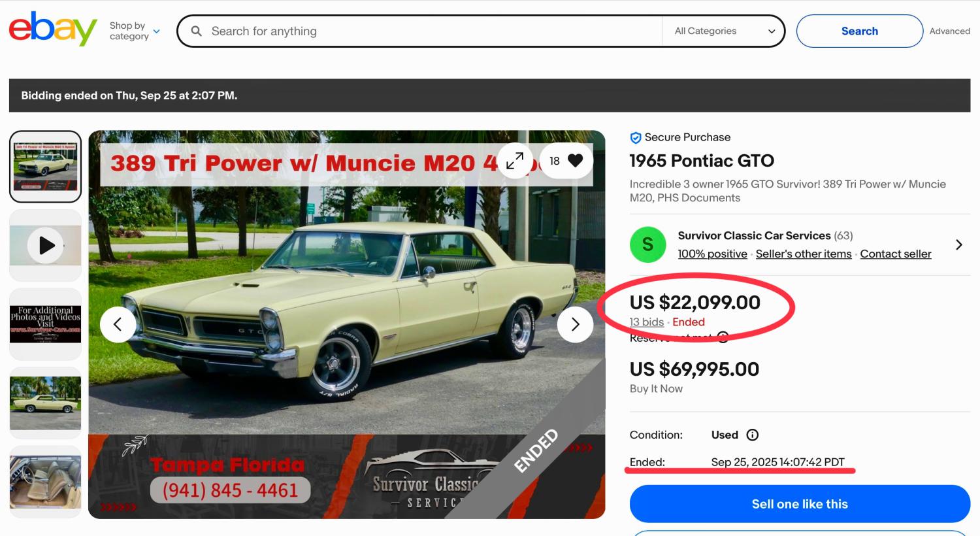This screenshot has height=536, width=980.
Task: Expand the All Categories dropdown
Action: (x=724, y=31)
